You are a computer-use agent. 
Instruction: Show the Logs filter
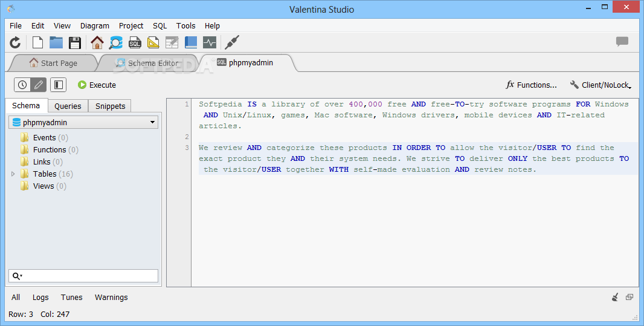pos(40,297)
